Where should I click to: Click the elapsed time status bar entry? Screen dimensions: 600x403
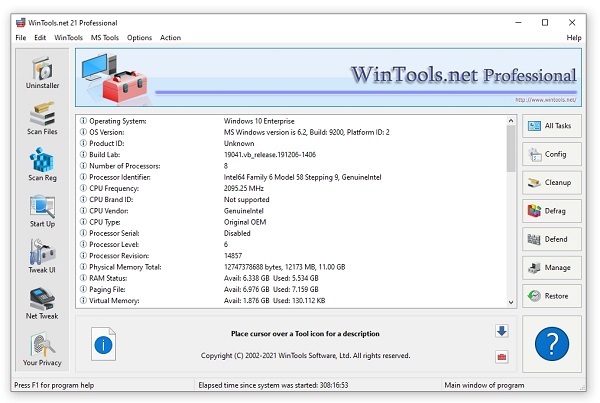273,385
